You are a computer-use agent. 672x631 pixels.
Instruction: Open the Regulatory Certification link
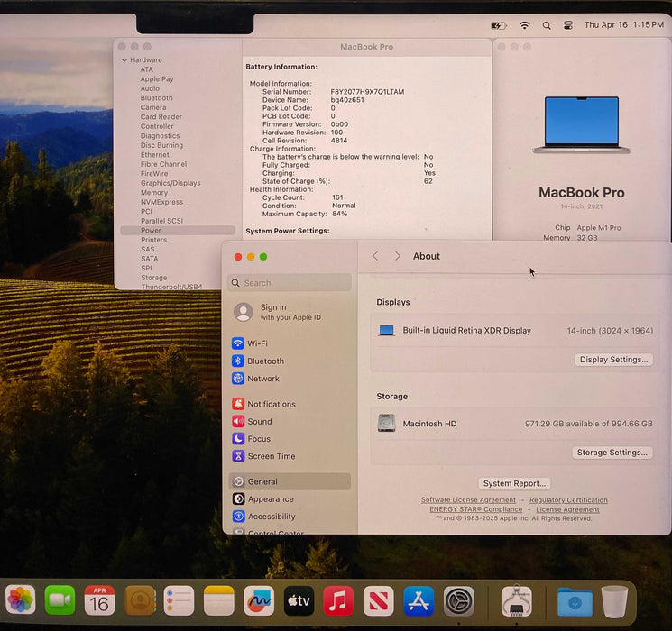click(x=568, y=500)
